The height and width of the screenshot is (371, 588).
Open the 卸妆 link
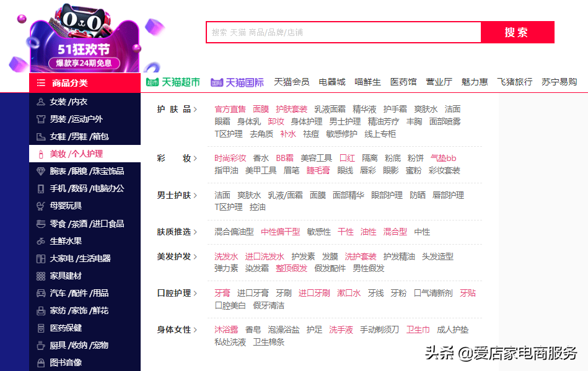pyautogui.click(x=276, y=122)
